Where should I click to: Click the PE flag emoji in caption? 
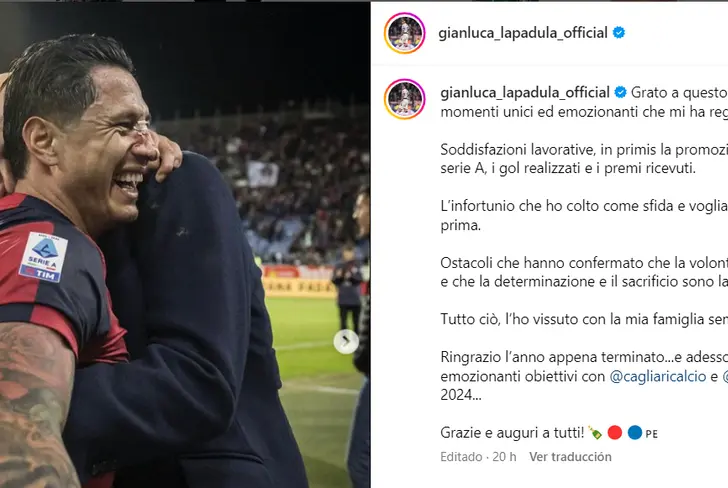(x=651, y=434)
